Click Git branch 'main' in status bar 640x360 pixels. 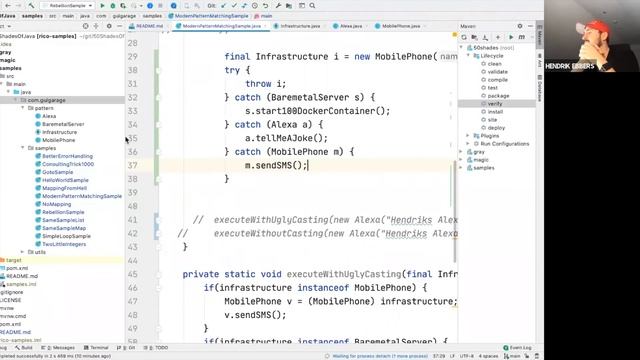(512, 356)
